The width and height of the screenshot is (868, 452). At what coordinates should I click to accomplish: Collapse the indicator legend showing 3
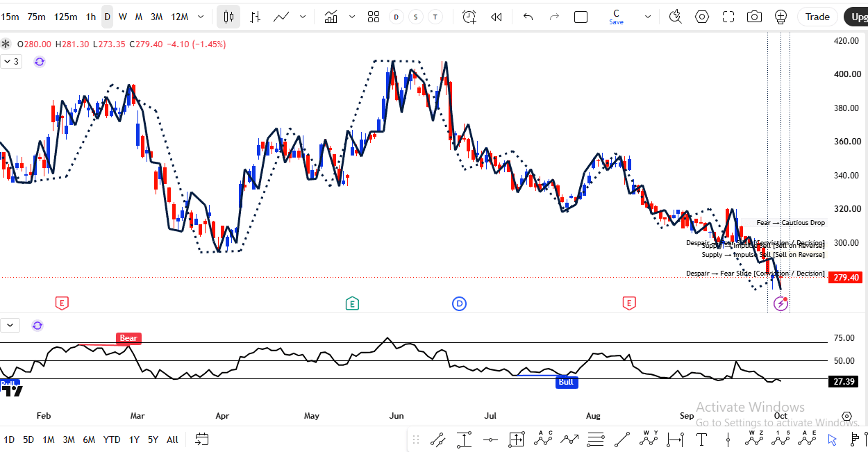tap(12, 62)
